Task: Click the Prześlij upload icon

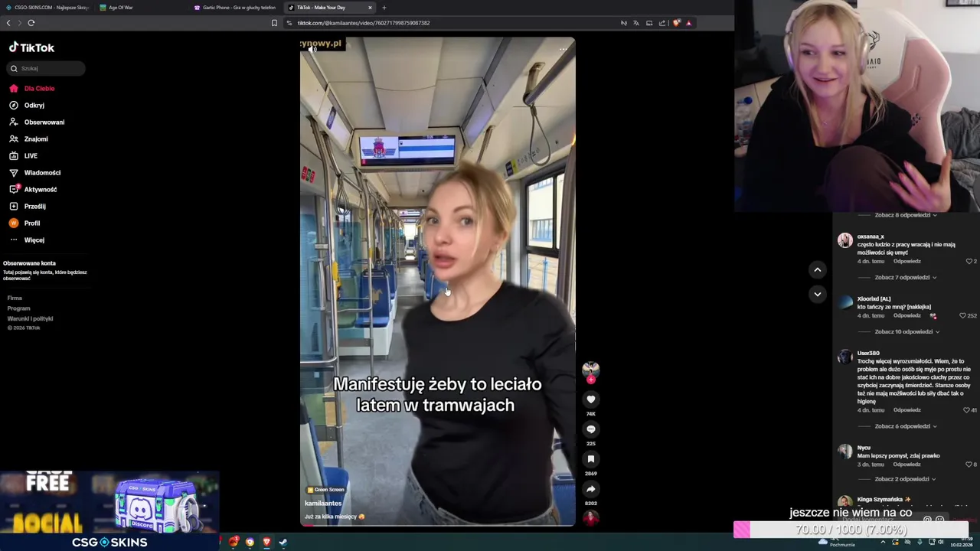Action: coord(14,207)
